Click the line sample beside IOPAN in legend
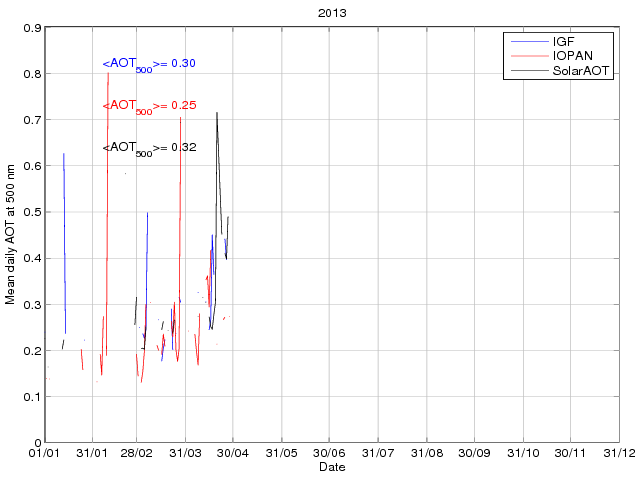Image resolution: width=640 pixels, height=480 pixels. pyautogui.click(x=529, y=56)
